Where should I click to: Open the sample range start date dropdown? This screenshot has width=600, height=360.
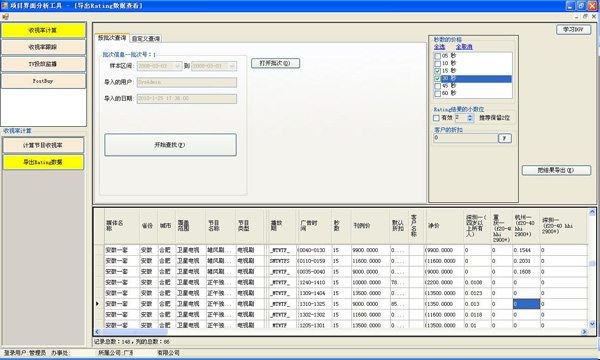click(177, 66)
